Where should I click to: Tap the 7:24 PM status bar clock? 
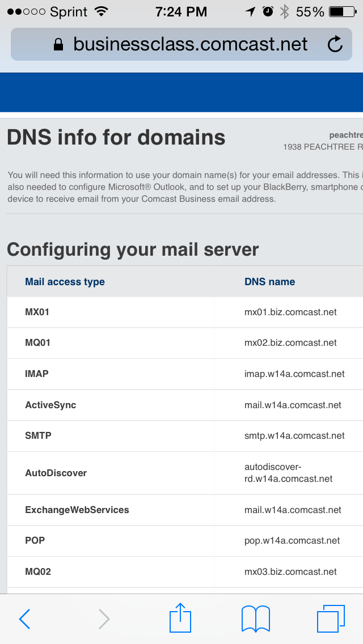pos(181,12)
